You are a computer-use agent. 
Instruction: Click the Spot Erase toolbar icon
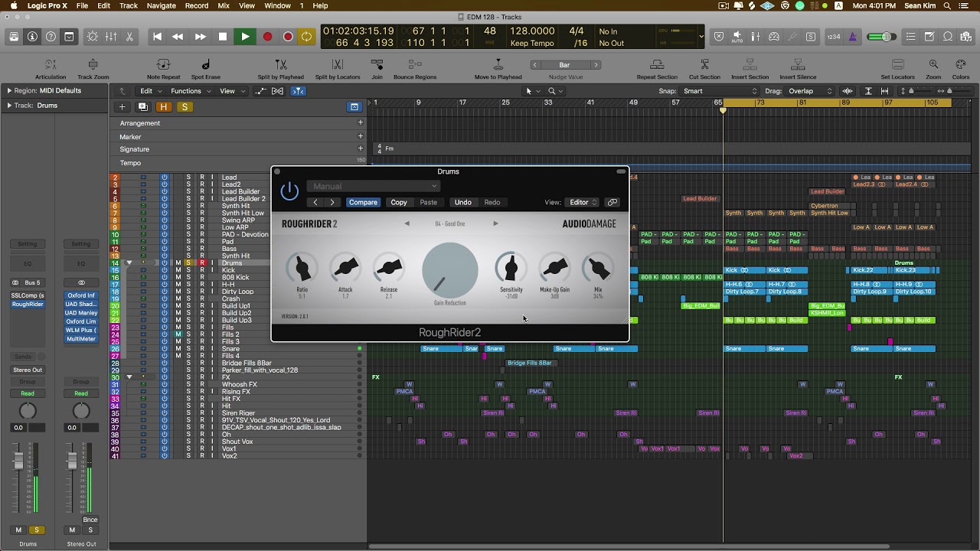tap(205, 65)
